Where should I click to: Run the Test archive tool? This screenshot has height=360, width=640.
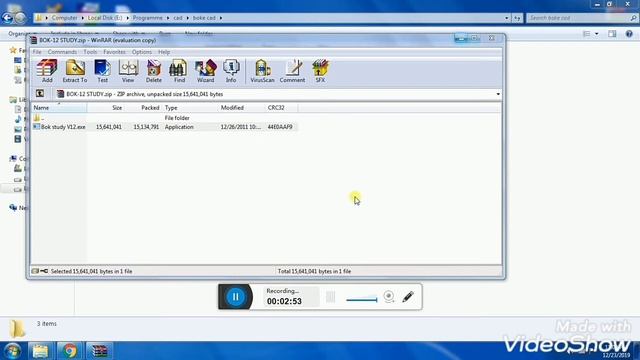pos(102,71)
